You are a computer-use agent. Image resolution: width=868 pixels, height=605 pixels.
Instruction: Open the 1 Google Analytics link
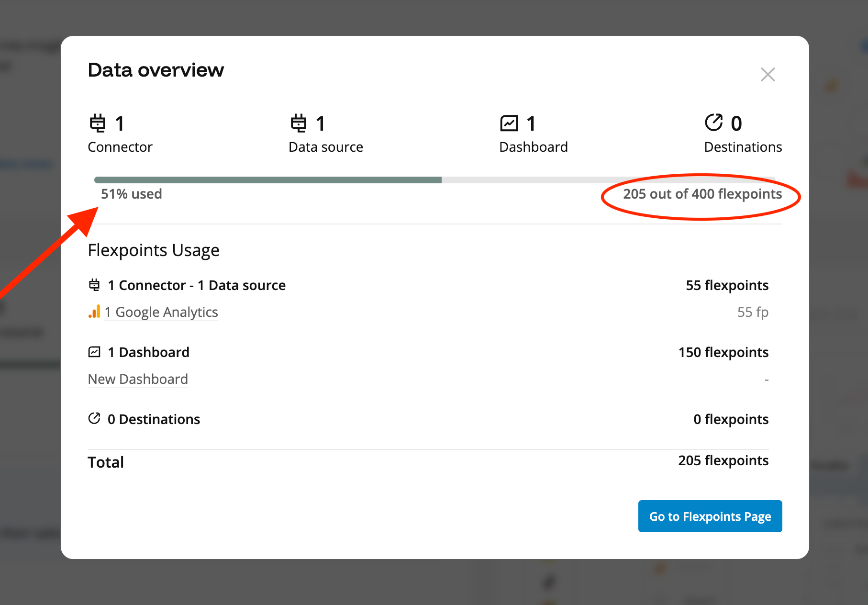pyautogui.click(x=161, y=312)
